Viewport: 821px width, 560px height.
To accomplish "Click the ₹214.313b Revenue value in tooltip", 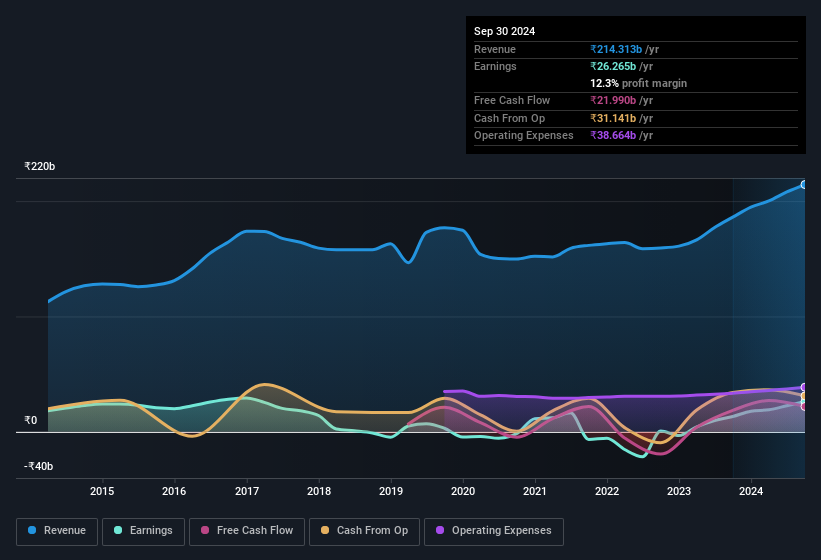I will 616,49.
